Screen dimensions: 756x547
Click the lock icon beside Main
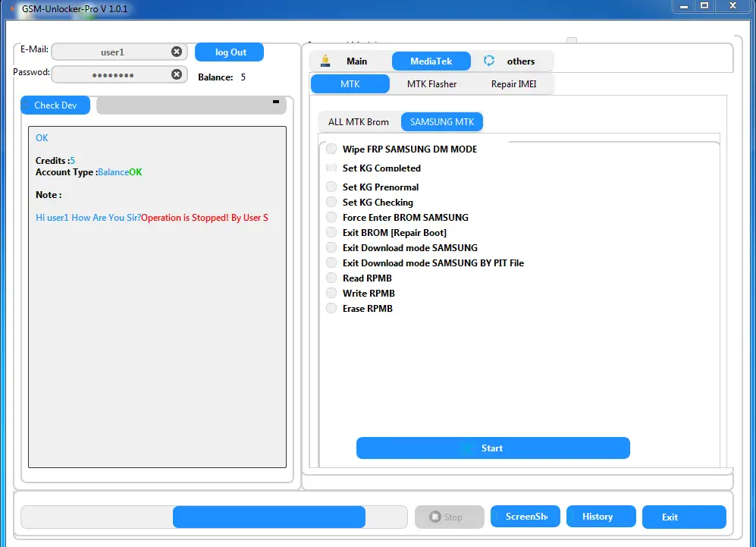point(325,61)
